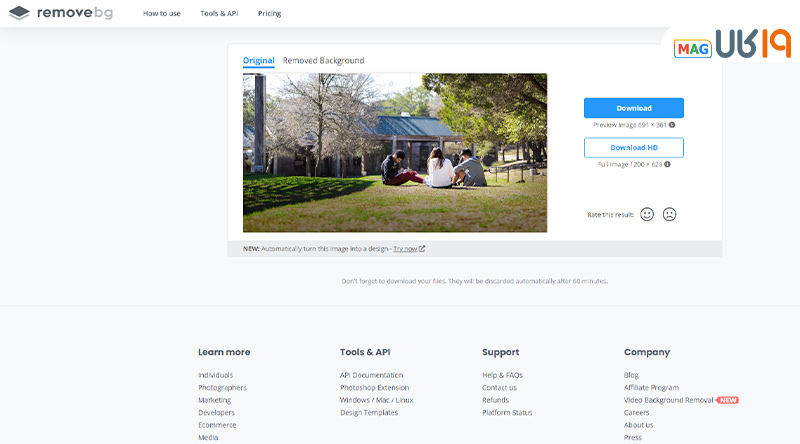Follow the Try now link

click(405, 249)
